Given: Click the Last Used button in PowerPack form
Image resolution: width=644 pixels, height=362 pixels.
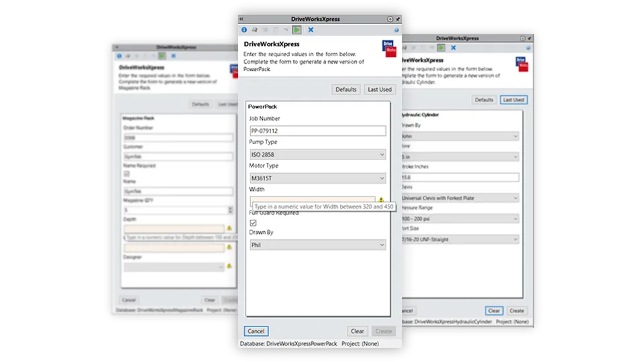Looking at the screenshot, I should pyautogui.click(x=380, y=89).
